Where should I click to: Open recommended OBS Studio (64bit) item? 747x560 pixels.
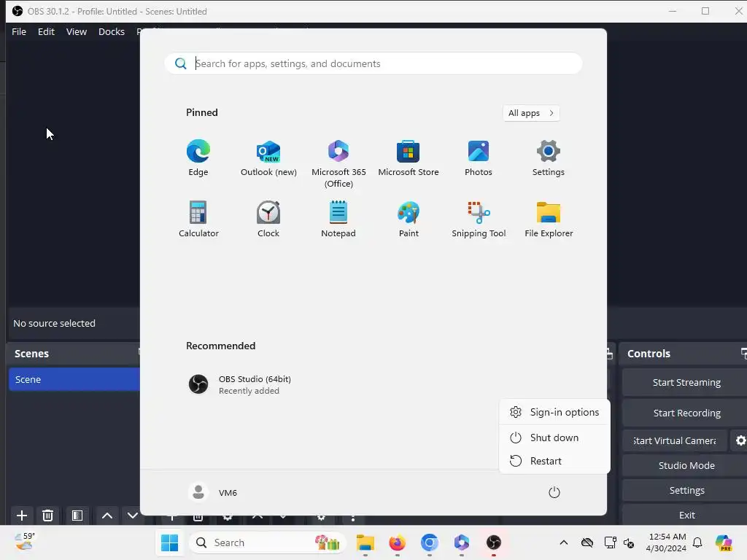pos(240,384)
